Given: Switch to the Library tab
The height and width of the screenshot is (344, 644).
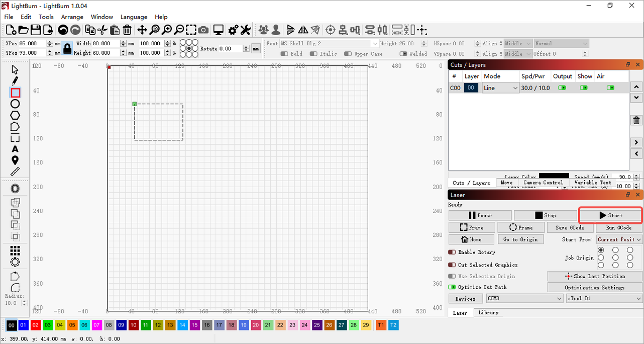Looking at the screenshot, I should (488, 313).
